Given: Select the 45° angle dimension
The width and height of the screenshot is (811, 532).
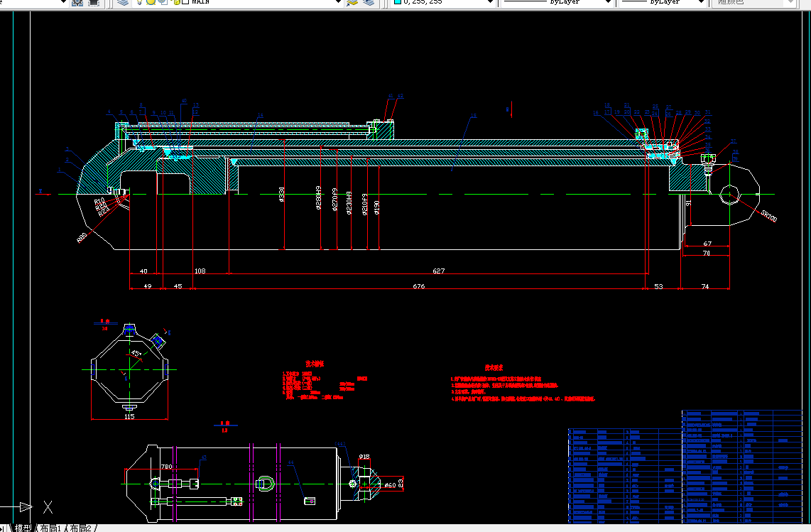Looking at the screenshot, I should coord(136,354).
